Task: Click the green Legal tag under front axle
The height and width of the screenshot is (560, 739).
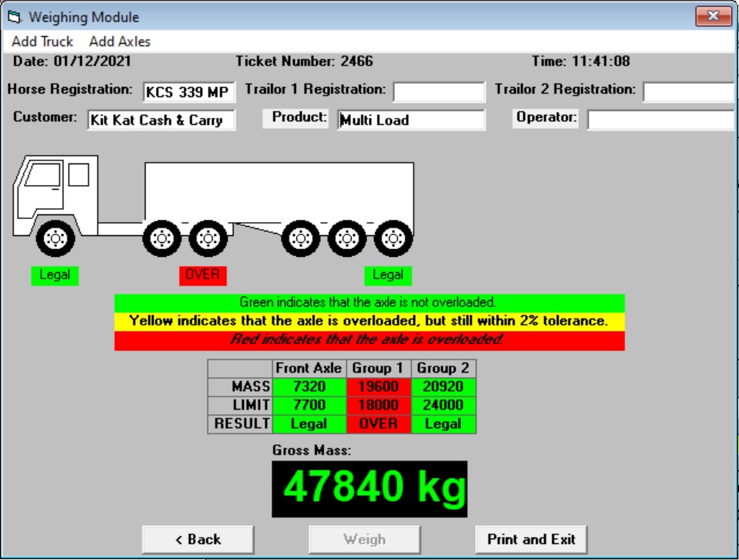Action: click(x=55, y=275)
